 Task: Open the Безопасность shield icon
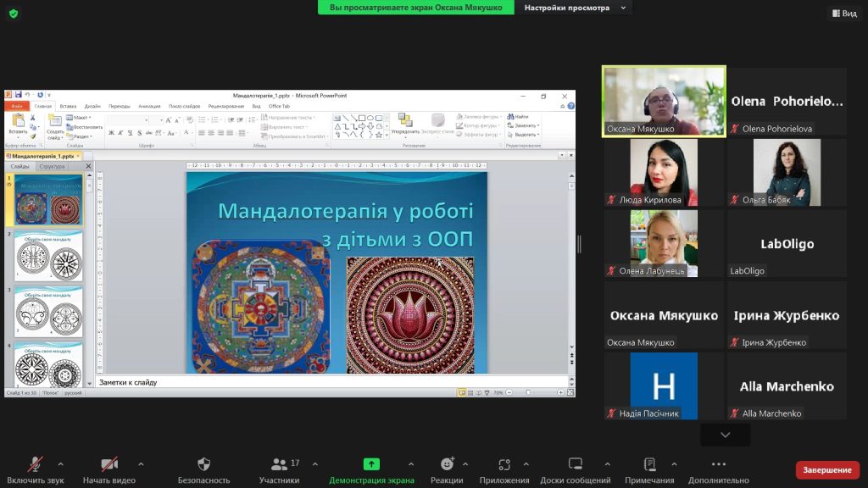point(203,464)
